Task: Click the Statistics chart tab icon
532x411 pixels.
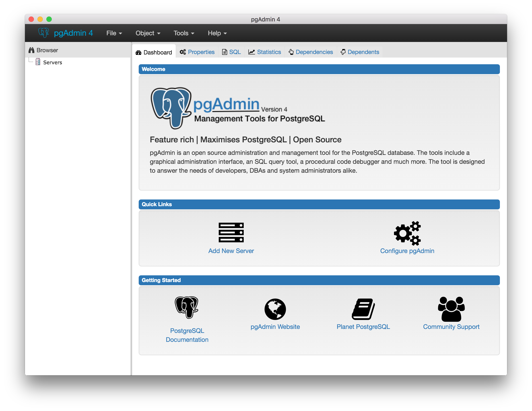Action: point(252,52)
